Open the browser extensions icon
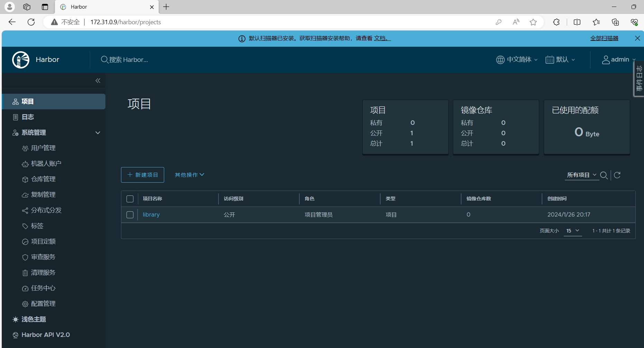The height and width of the screenshot is (348, 644). (x=556, y=22)
